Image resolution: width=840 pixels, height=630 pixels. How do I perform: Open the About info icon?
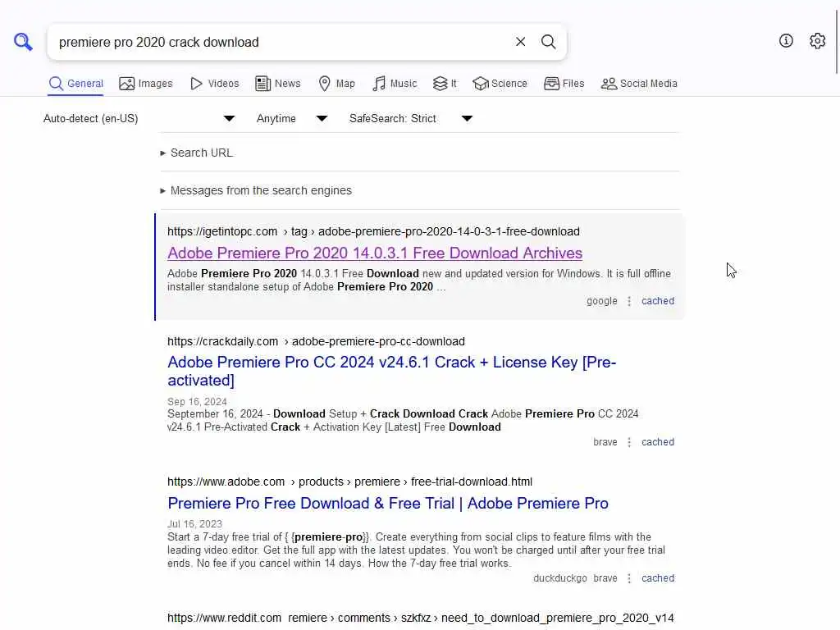(786, 41)
